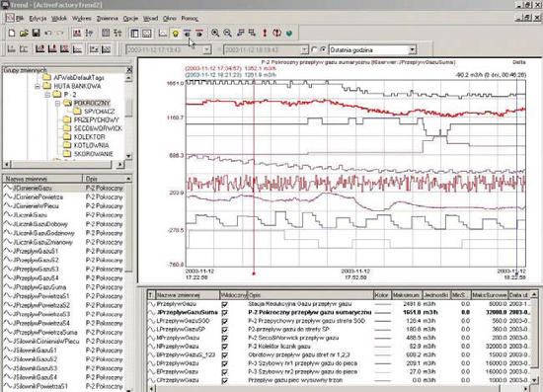The image size is (543, 392).
Task: Click the scale icon right of Zoom Out
Action: 241,33
